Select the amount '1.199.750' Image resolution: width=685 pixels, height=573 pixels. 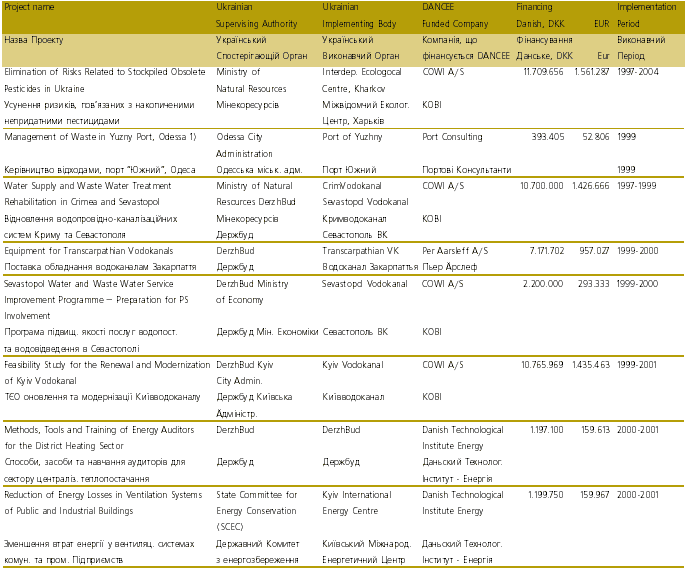[x=546, y=495]
